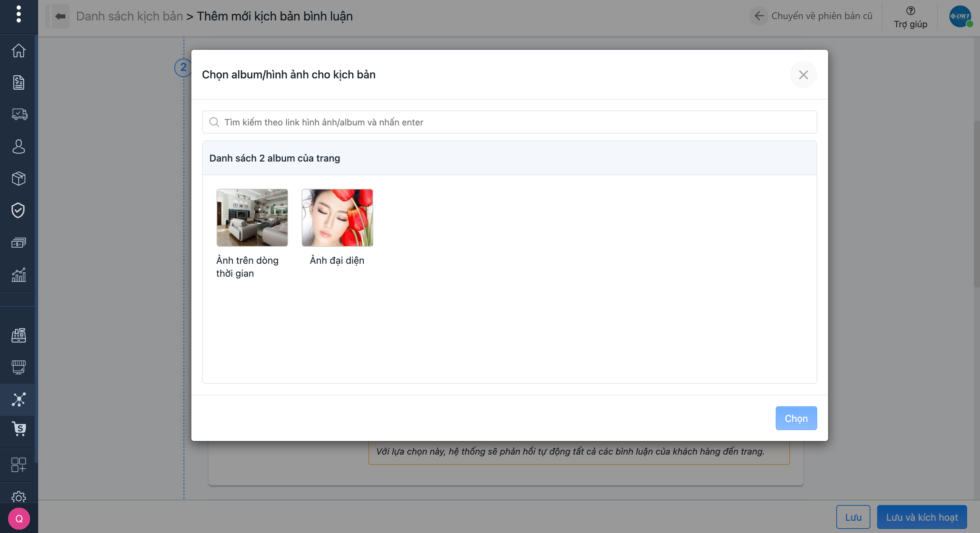Screen dimensions: 980x533
Task: Open the products box icon
Action: click(x=18, y=178)
